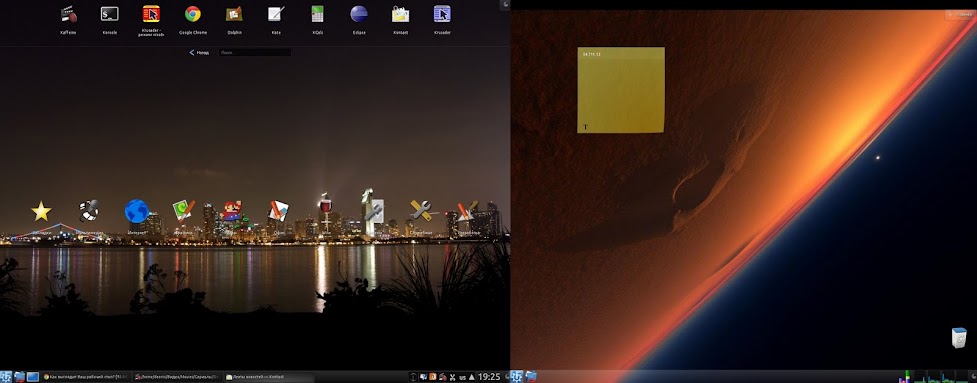
Task: Open the System crossed wrench tools category
Action: tap(421, 210)
